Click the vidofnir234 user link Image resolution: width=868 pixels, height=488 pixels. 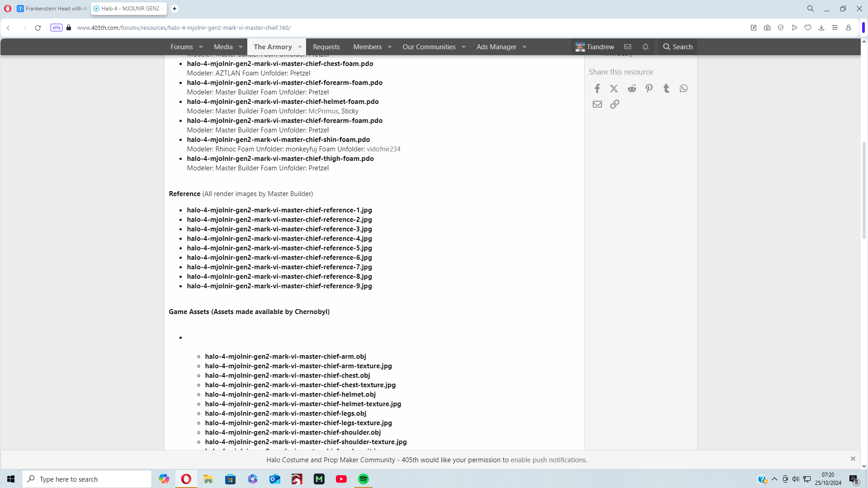[383, 149]
